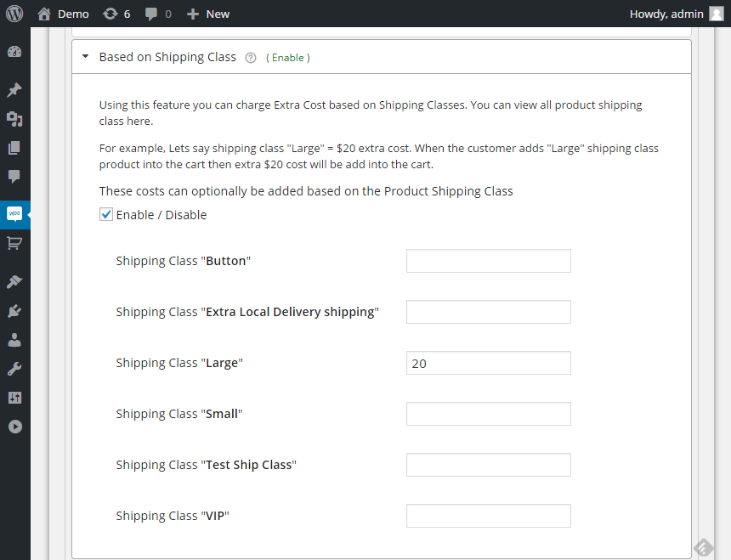This screenshot has height=560, width=731.
Task: Click the Shipping Class "Button" label
Action: 184,261
